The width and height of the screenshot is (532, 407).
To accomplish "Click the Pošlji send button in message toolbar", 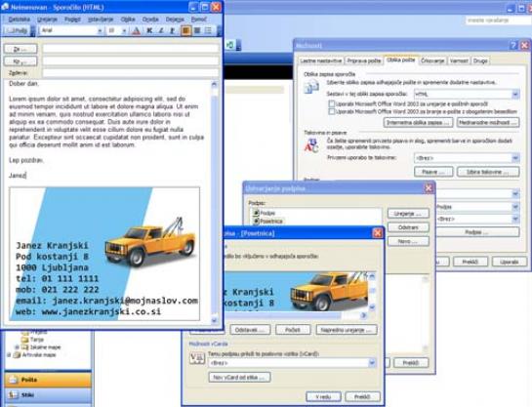I will pos(17,31).
